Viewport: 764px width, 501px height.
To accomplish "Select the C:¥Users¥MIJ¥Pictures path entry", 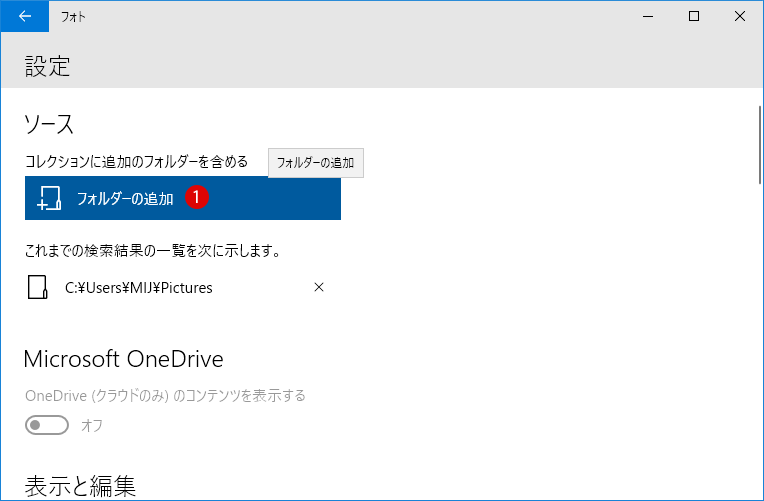I will coord(139,288).
